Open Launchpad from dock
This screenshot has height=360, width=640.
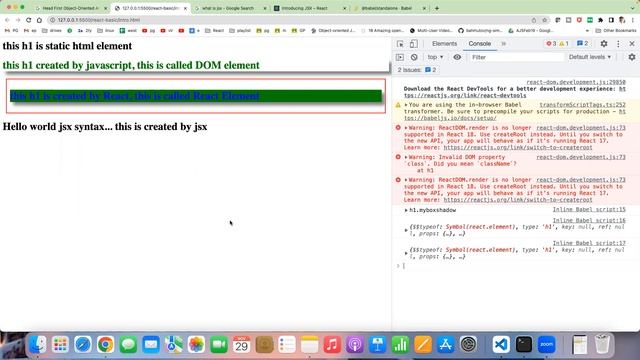point(60,344)
